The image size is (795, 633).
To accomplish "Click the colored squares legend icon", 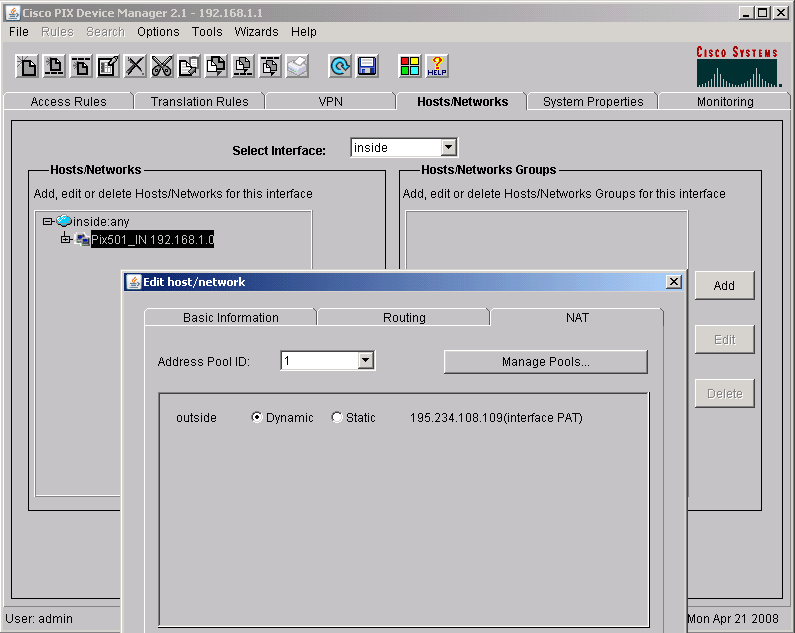I will point(410,66).
